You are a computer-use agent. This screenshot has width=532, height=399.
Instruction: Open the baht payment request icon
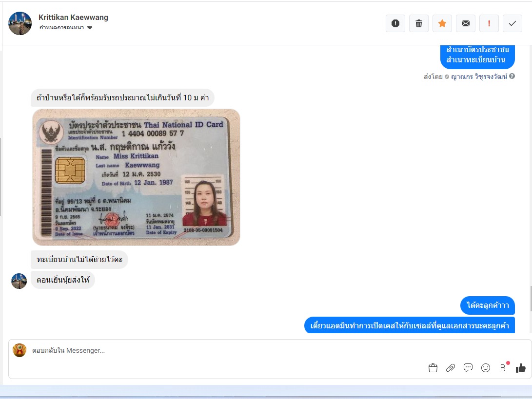point(503,368)
